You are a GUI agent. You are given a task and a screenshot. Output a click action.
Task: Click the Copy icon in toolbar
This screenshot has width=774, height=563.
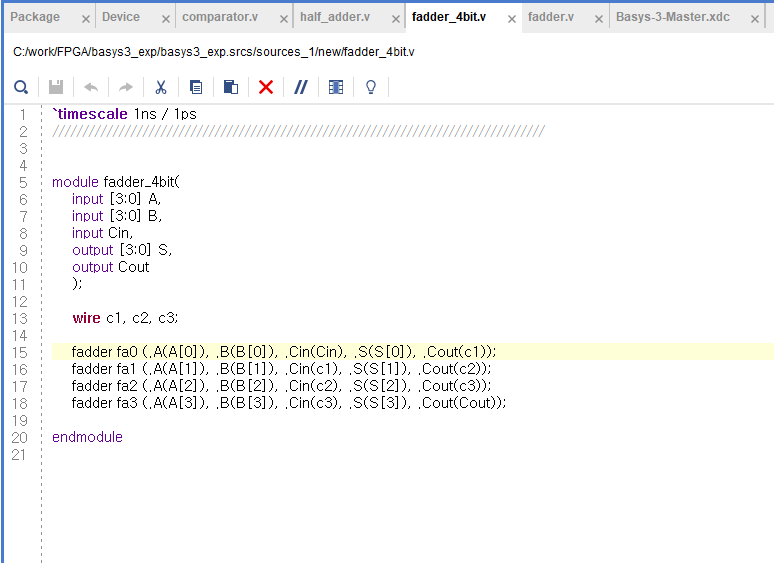point(196,87)
